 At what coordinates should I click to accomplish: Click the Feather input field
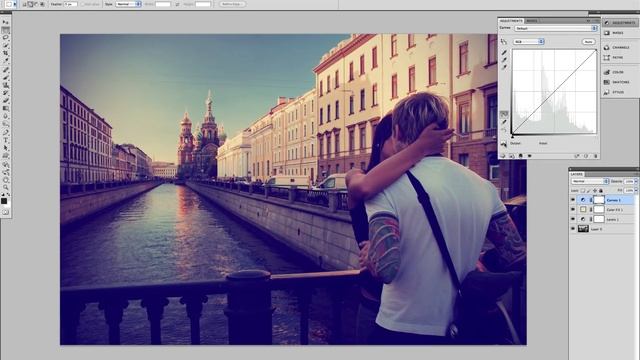pos(71,4)
